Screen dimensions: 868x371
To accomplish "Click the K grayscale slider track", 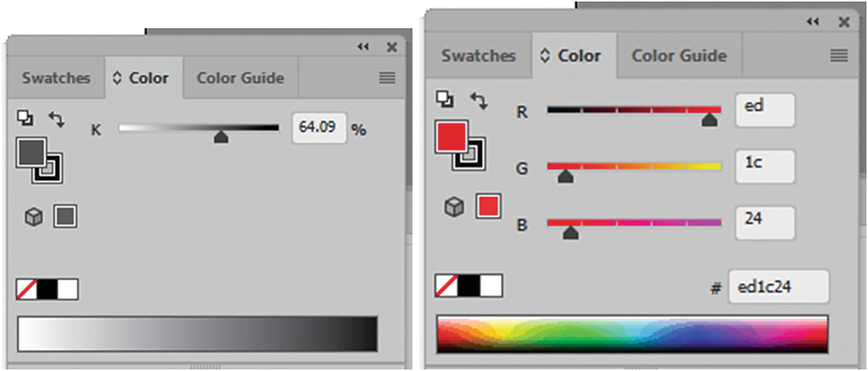I will pos(199,128).
